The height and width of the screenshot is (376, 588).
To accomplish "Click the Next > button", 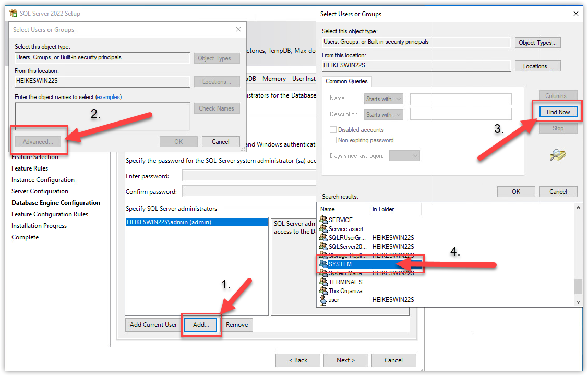I will pyautogui.click(x=346, y=360).
